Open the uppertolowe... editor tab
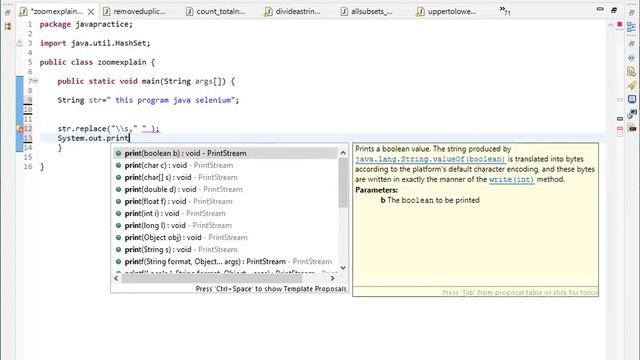This screenshot has width=640, height=360. [x=446, y=11]
